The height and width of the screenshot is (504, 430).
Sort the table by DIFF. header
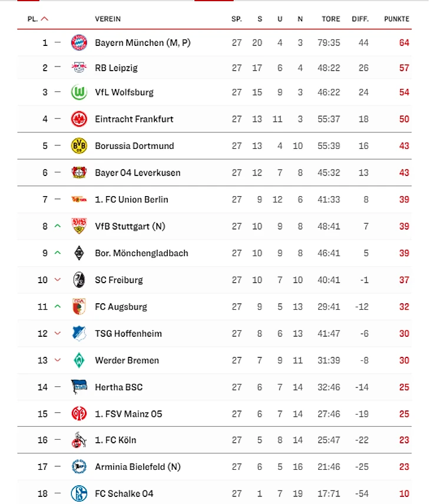coord(360,19)
